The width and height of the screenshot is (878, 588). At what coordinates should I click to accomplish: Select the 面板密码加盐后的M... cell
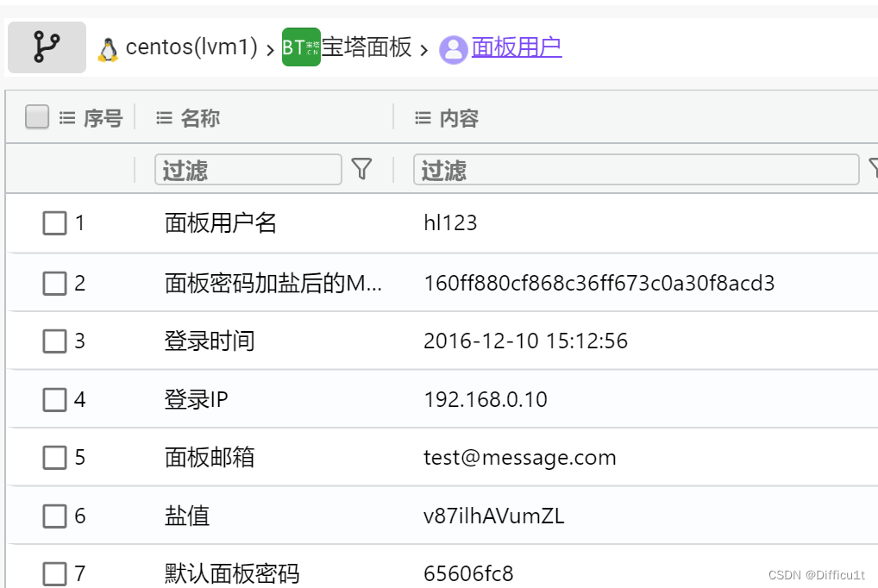[x=273, y=284]
